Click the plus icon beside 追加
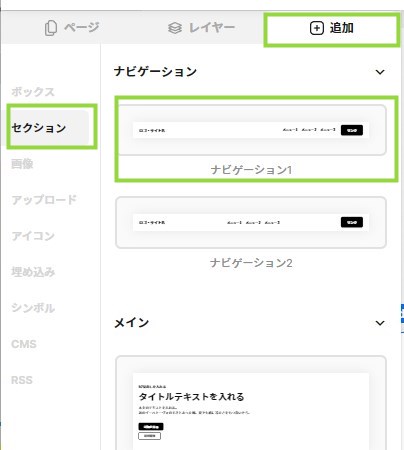 pos(317,28)
